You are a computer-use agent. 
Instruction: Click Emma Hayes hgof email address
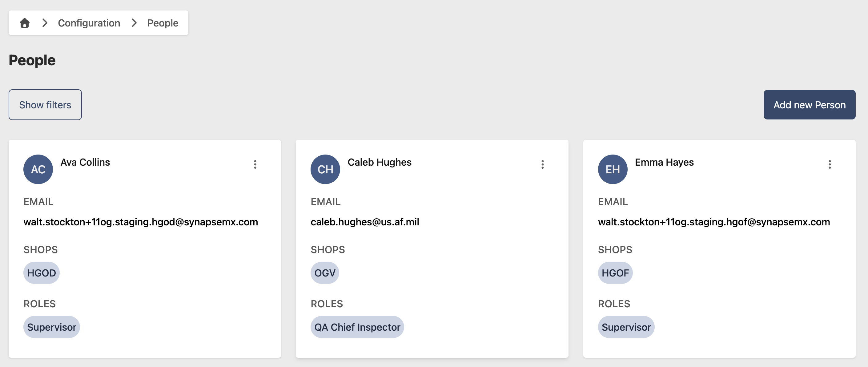point(714,222)
